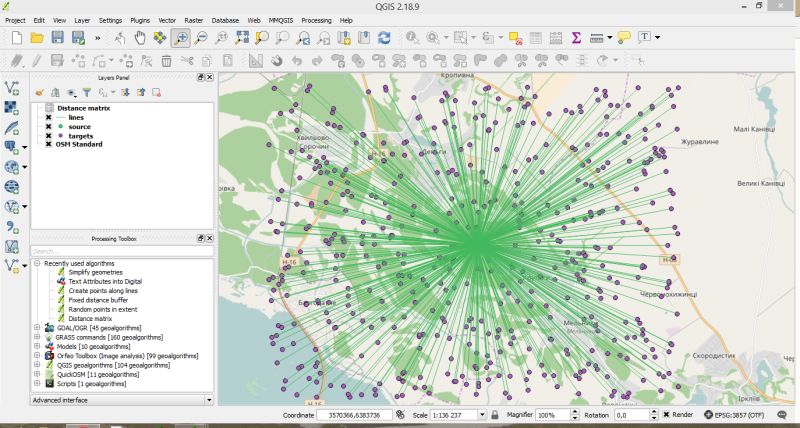Open a project using the yellow folder icon

tap(37, 38)
